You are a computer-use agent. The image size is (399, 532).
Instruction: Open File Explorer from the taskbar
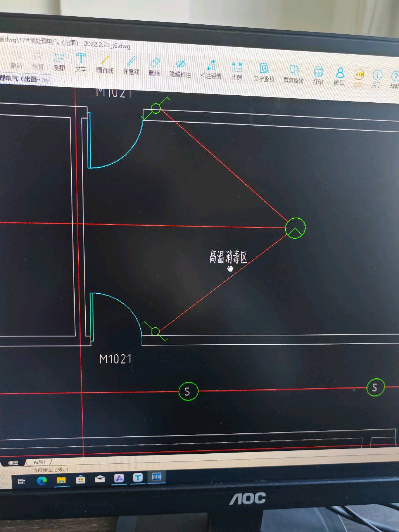click(x=61, y=480)
